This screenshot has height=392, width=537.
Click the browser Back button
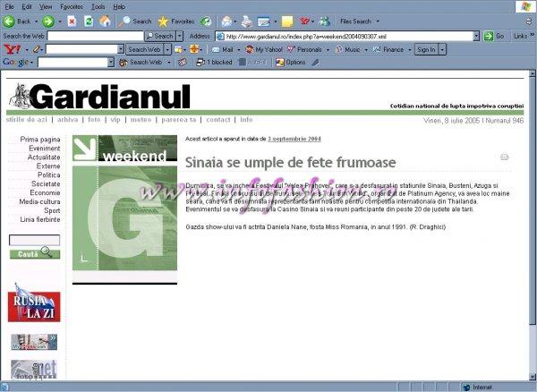point(18,21)
